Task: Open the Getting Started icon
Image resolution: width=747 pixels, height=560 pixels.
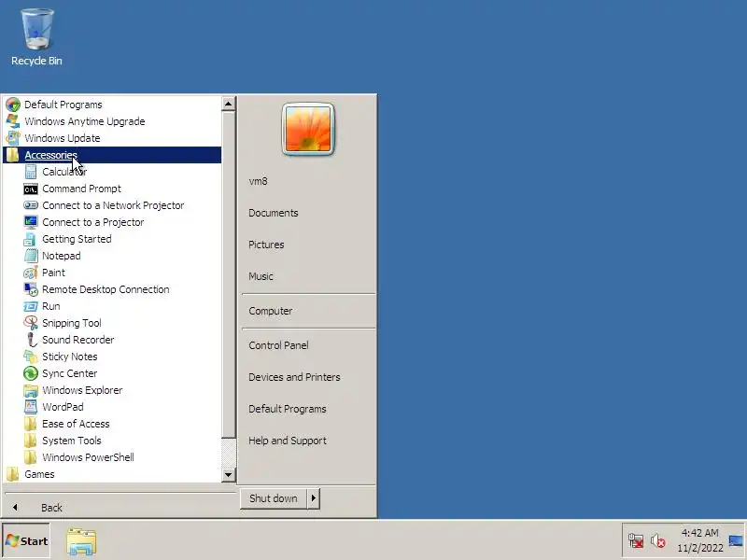Action: click(31, 239)
